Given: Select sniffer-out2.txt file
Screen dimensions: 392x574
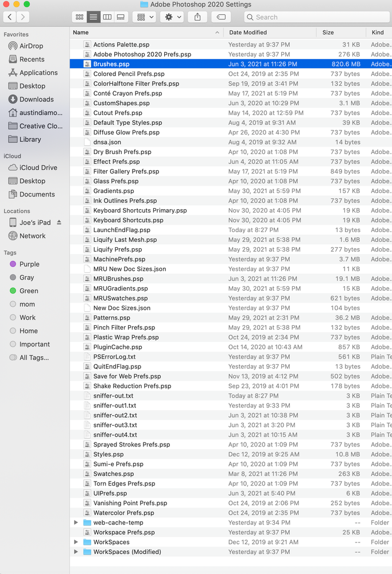Looking at the screenshot, I should (231, 415).
